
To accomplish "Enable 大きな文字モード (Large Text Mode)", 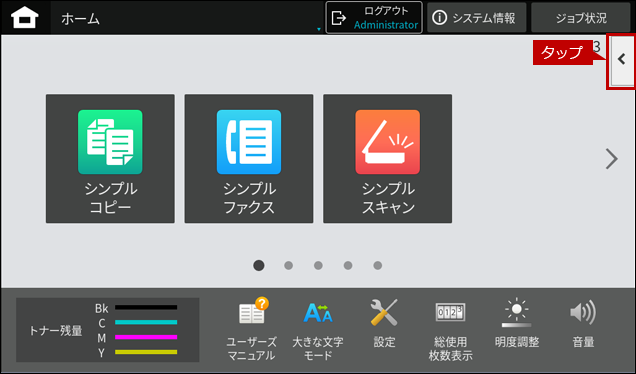I will click(x=318, y=329).
